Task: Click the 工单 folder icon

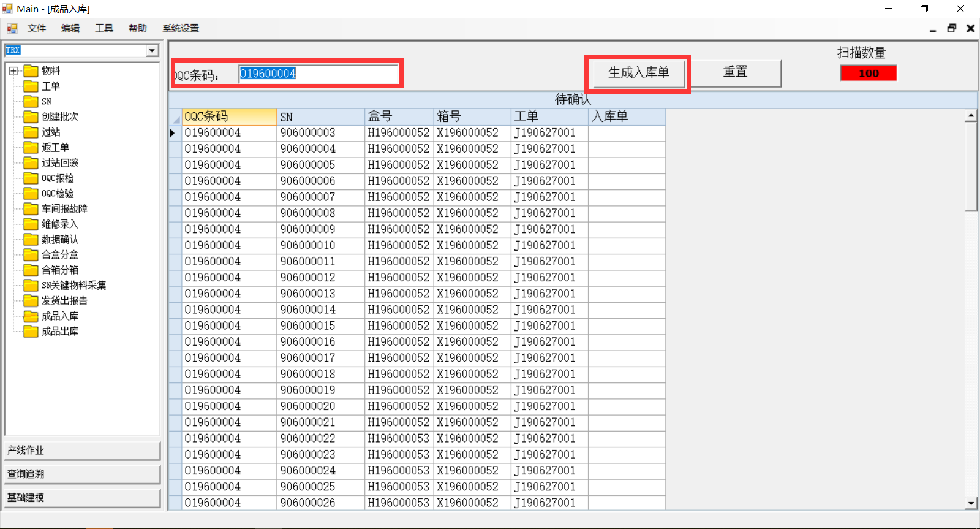Action: click(x=31, y=86)
